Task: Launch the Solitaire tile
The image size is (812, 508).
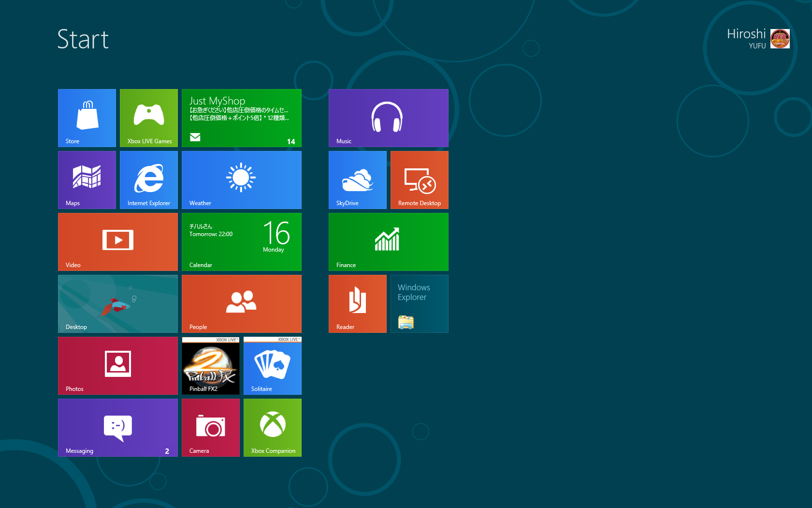Action: coord(273,366)
